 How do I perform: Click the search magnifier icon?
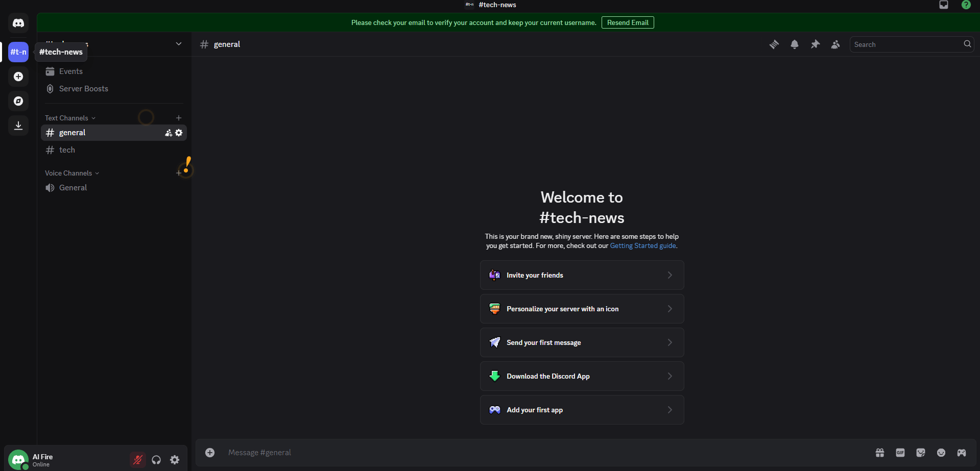967,44
